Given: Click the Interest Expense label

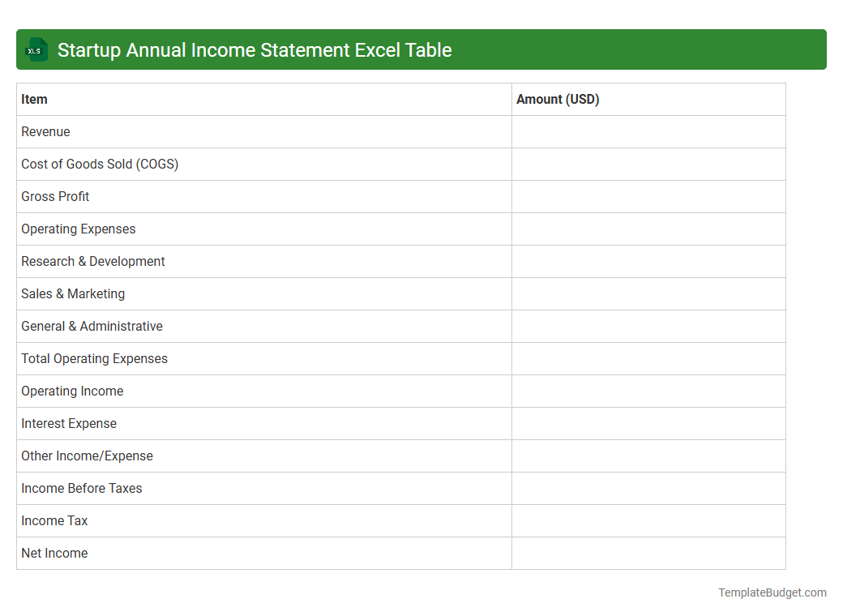Looking at the screenshot, I should (68, 423).
